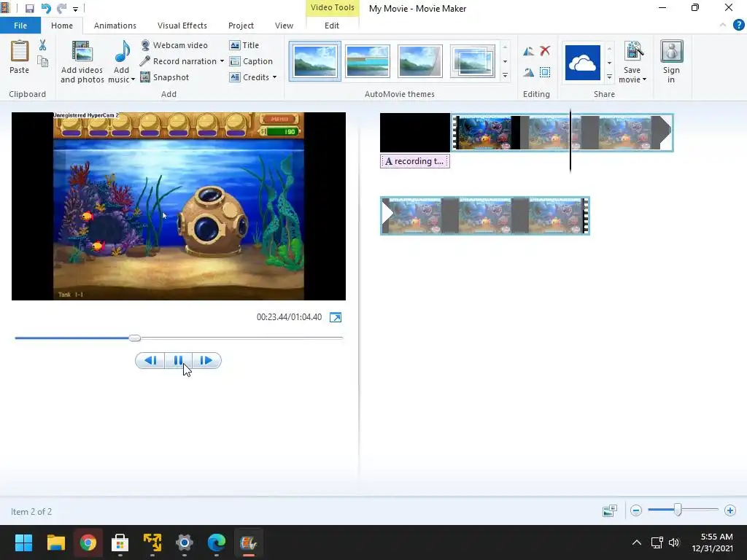Click the Select all icon in Editing
This screenshot has height=560, width=747.
click(x=545, y=72)
